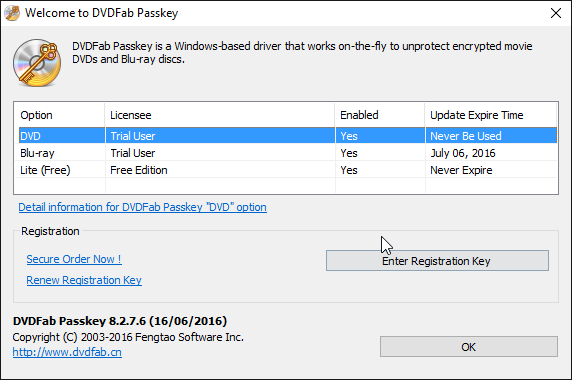The width and height of the screenshot is (572, 380).
Task: Click the July 06, 2016 expire cell
Action: coord(463,153)
